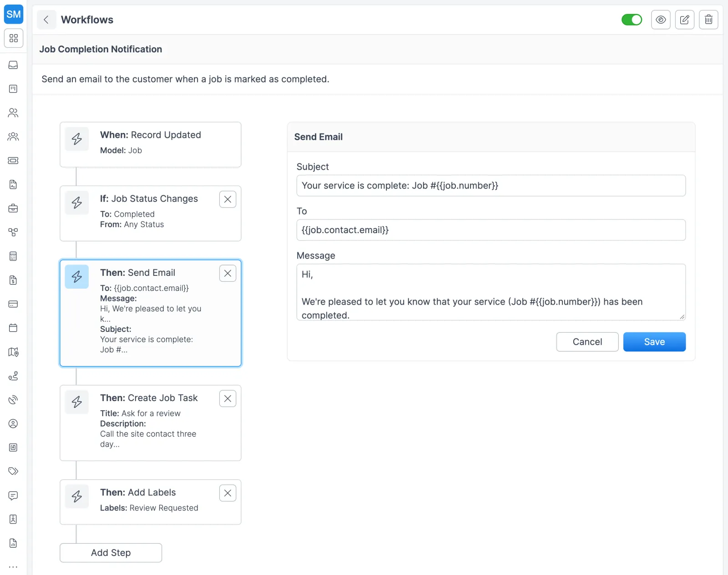Click the Subject input field
Screen dimensions: 728x575
coord(491,186)
